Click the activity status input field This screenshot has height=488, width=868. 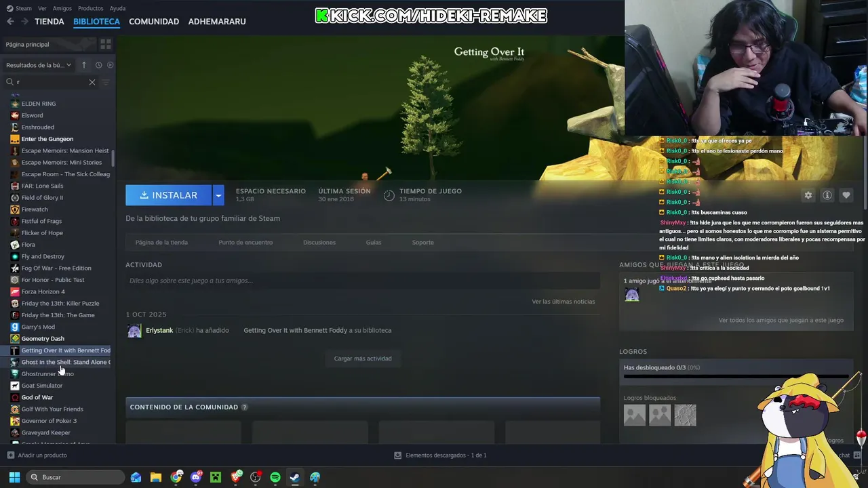363,281
